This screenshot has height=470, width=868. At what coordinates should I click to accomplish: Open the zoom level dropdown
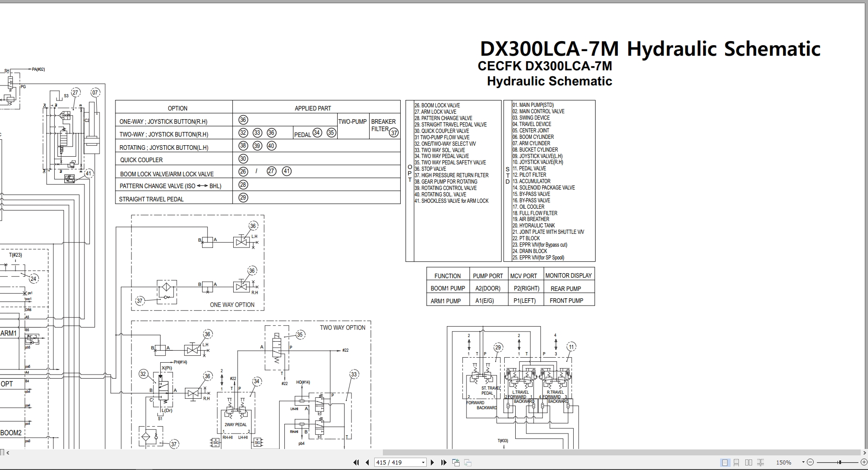(x=803, y=462)
